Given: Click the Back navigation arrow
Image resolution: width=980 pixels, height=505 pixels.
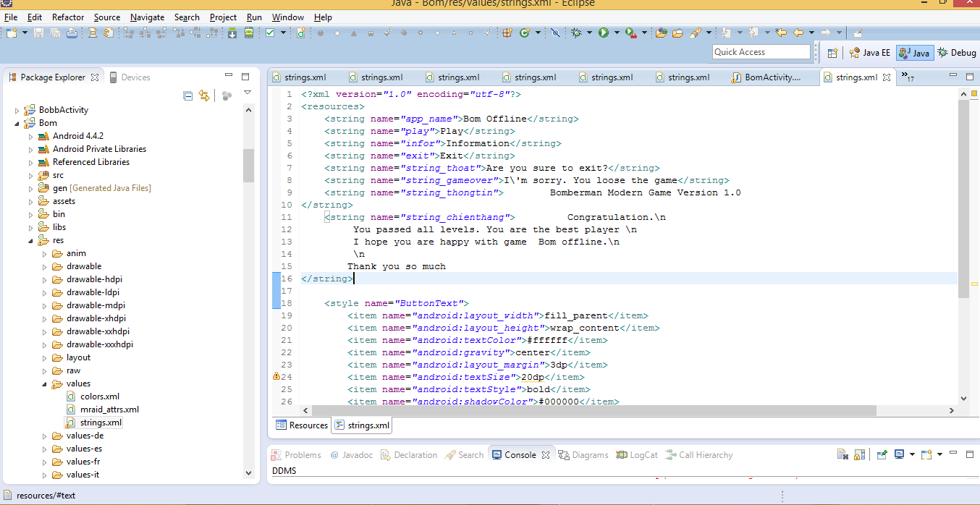Looking at the screenshot, I should point(798,33).
